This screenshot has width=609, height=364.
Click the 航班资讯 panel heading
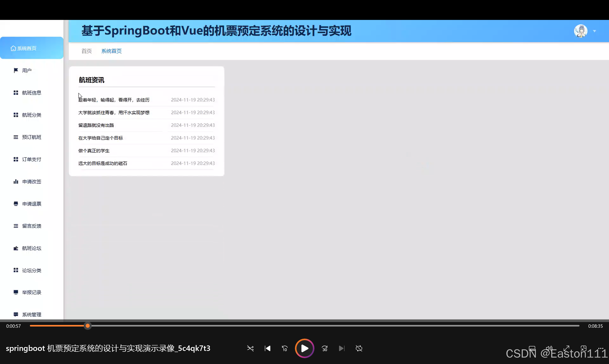[x=91, y=80]
